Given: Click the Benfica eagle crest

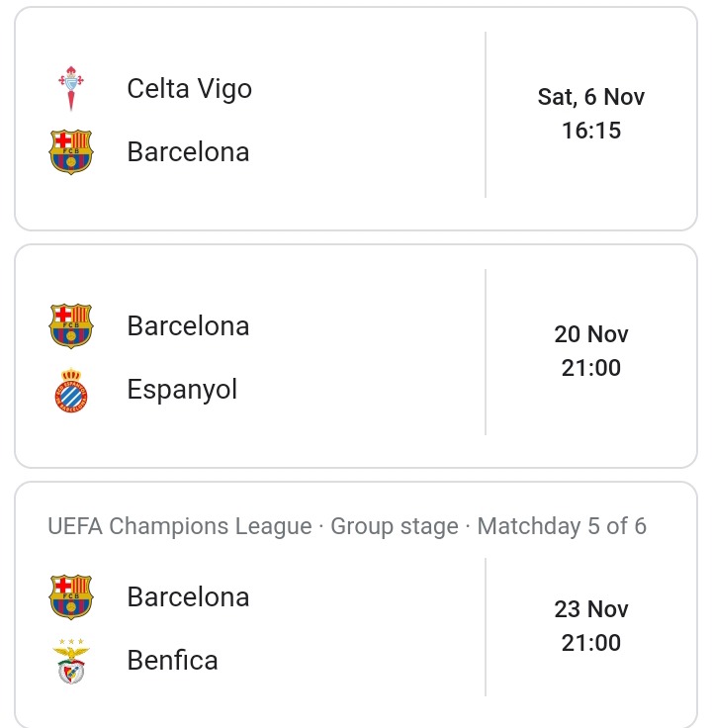Looking at the screenshot, I should click(x=71, y=661).
